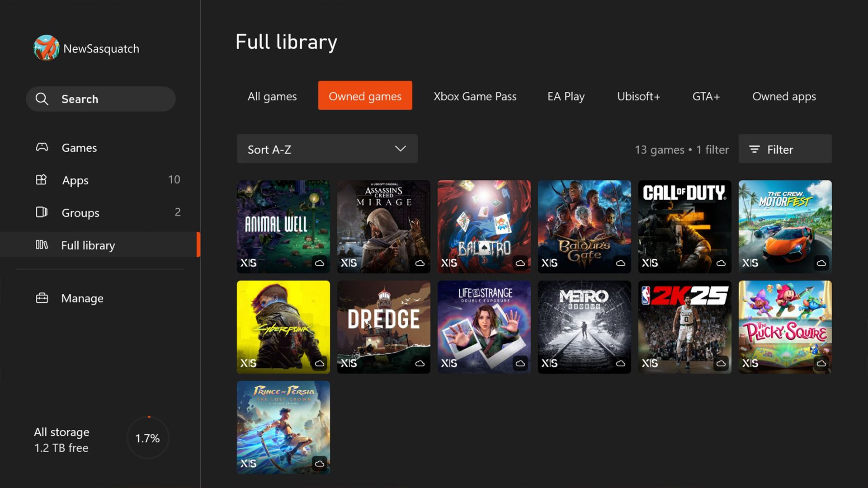Image resolution: width=868 pixels, height=488 pixels.
Task: Toggle cloud streaming for Balatro
Action: click(x=519, y=262)
